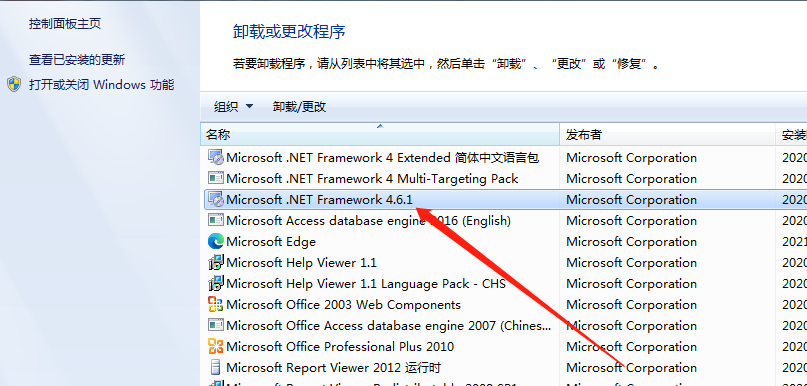Screen dimensions: 807x386
Task: Open 打开或关闭 Windows 功能 link
Action: 101,84
